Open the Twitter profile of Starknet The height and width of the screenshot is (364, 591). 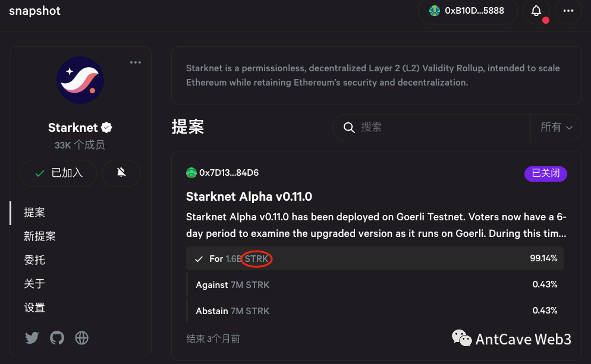[x=32, y=337]
